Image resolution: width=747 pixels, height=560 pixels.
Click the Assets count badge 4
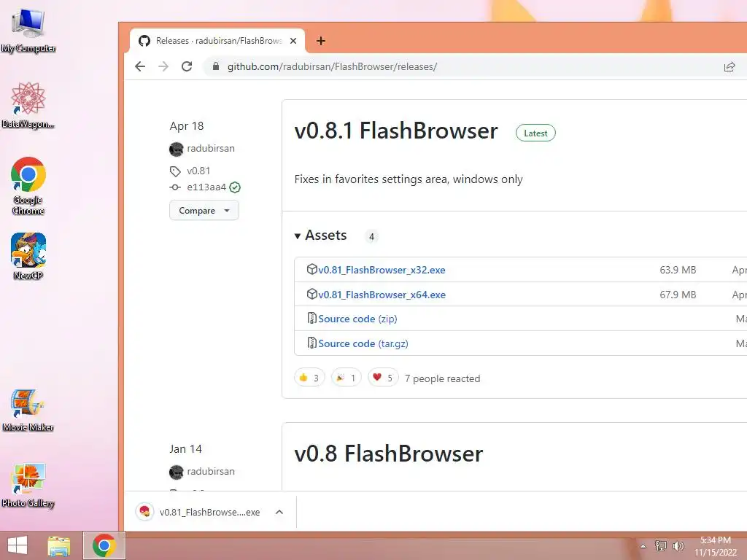click(371, 236)
